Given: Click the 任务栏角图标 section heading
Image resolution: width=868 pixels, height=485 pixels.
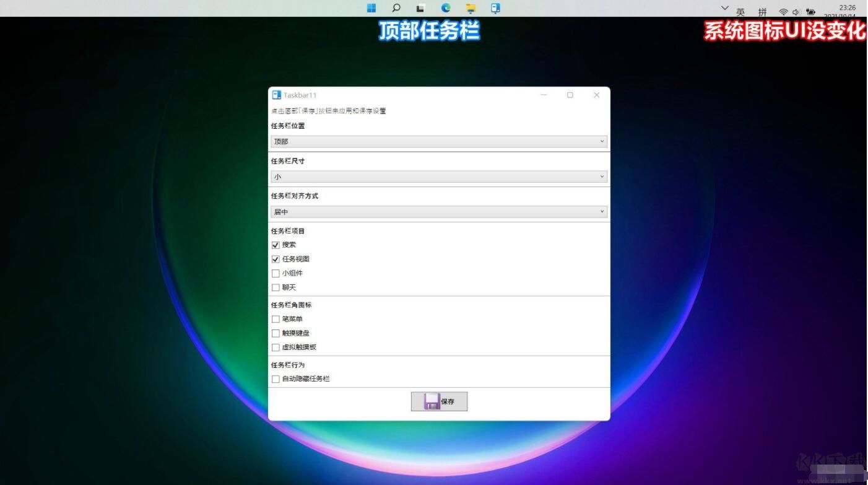Looking at the screenshot, I should point(291,305).
